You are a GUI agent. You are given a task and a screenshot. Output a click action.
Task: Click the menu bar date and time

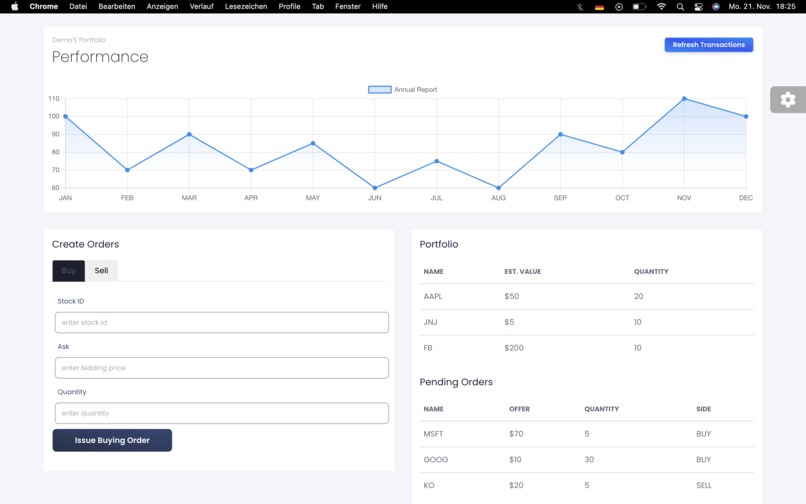click(762, 7)
